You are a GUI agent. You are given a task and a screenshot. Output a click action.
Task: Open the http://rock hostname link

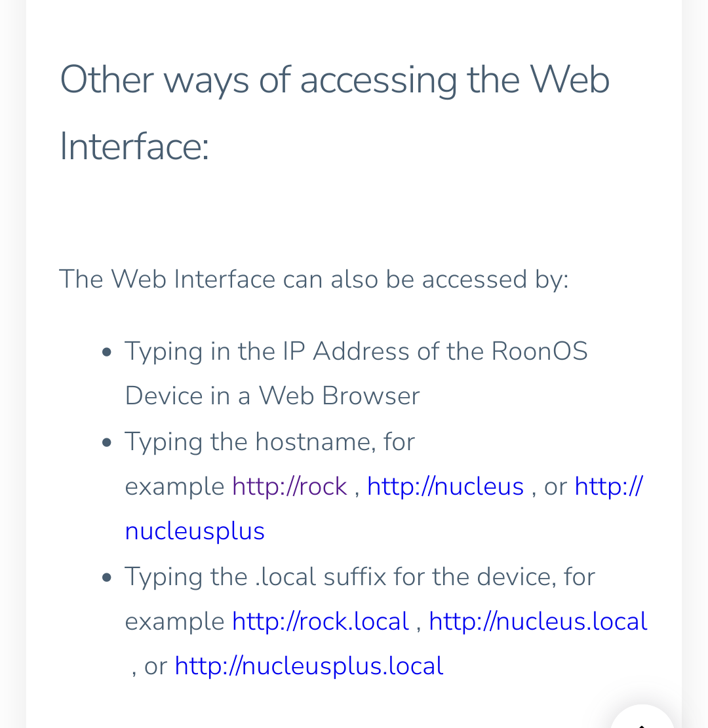(289, 487)
